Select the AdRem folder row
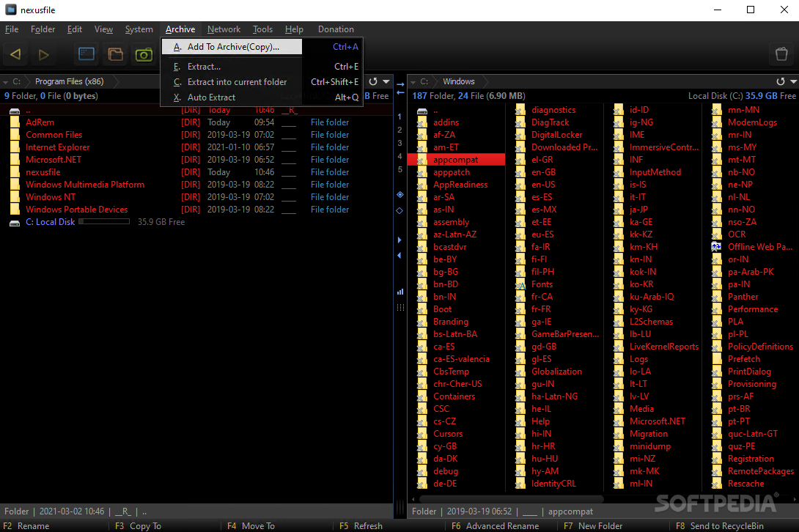This screenshot has height=532, width=799. coord(196,122)
